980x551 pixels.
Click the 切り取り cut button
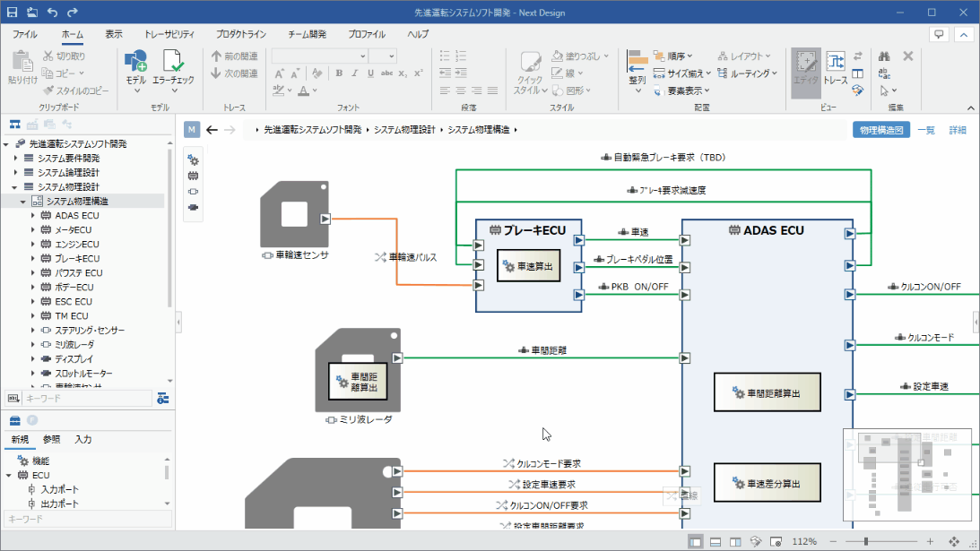point(65,56)
